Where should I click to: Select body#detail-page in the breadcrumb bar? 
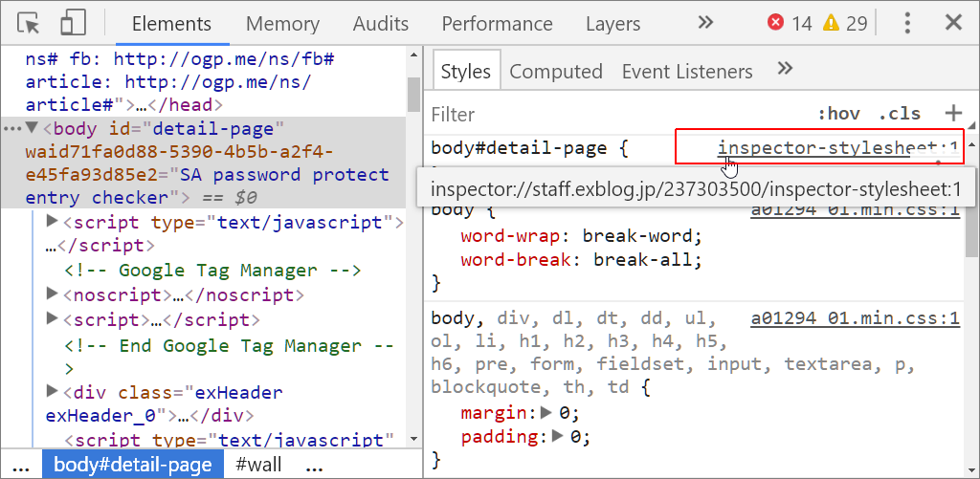tap(132, 465)
